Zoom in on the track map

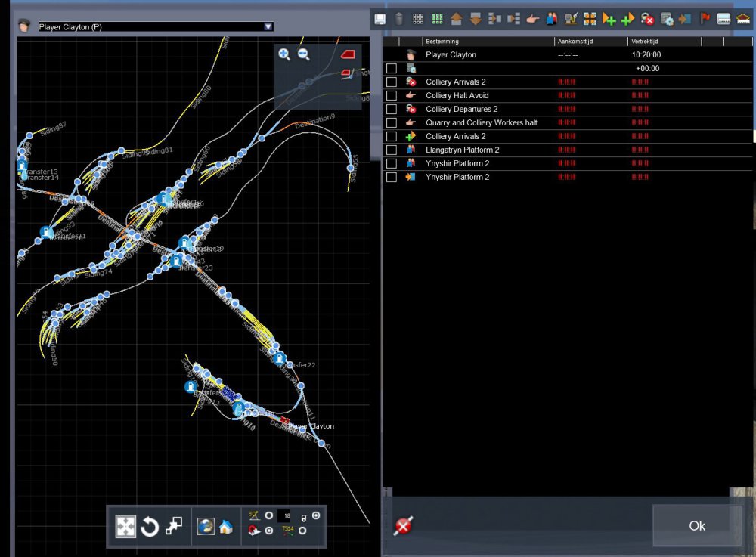point(284,54)
